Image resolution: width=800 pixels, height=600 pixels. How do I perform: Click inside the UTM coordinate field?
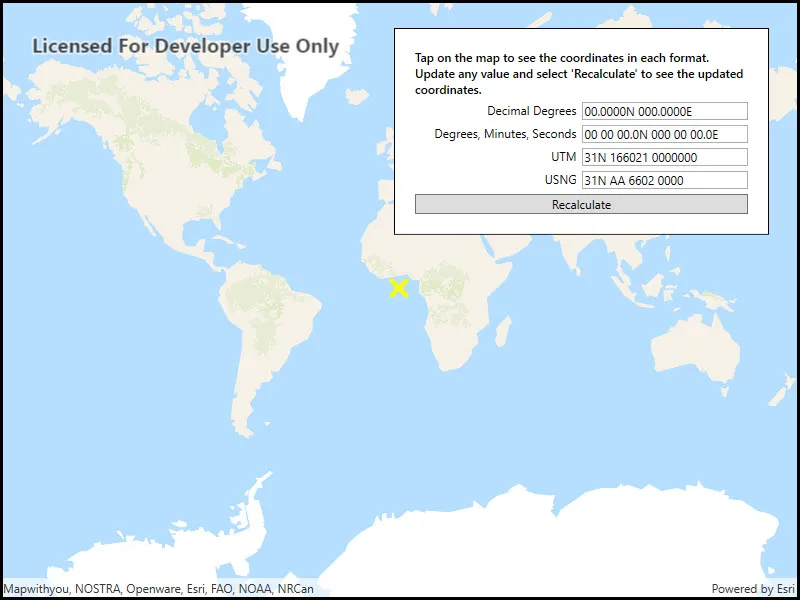(665, 157)
